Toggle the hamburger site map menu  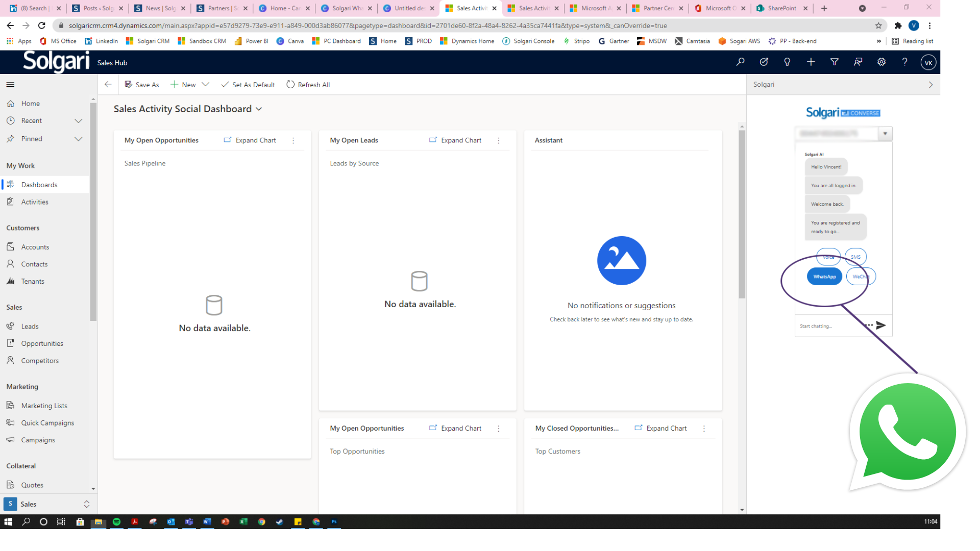(10, 85)
